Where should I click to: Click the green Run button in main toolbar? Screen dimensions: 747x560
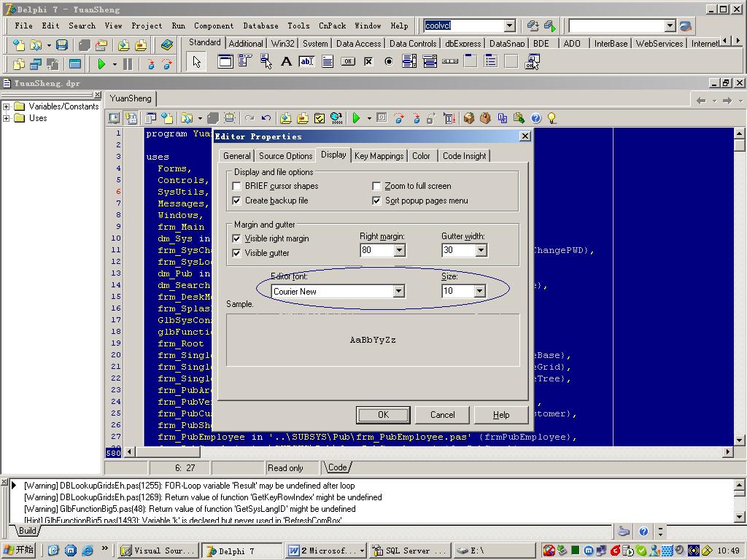click(101, 64)
